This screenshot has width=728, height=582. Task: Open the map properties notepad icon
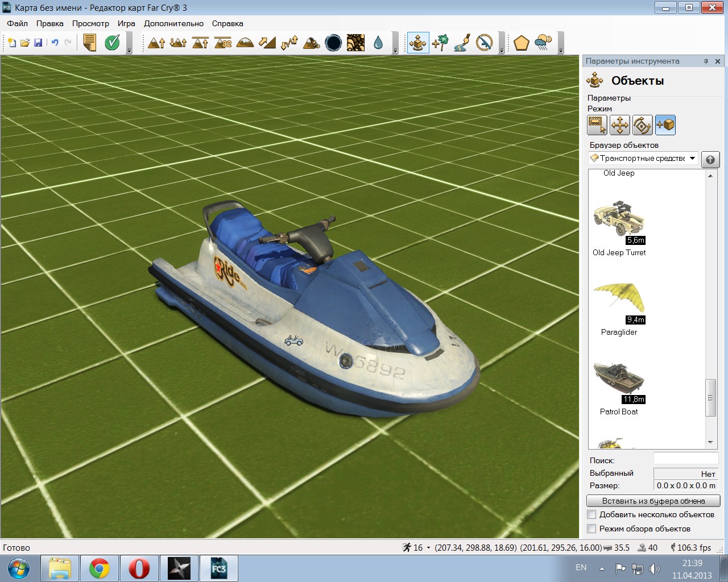pyautogui.click(x=89, y=43)
